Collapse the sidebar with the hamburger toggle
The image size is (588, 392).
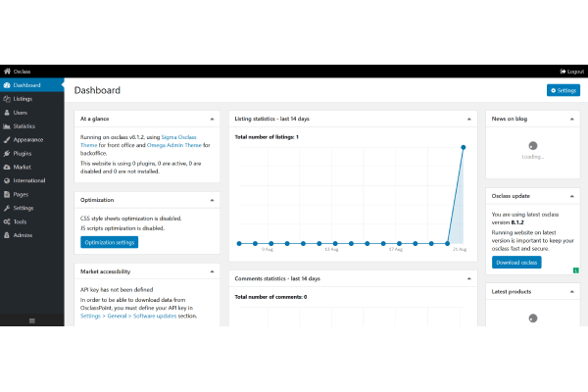[31, 320]
